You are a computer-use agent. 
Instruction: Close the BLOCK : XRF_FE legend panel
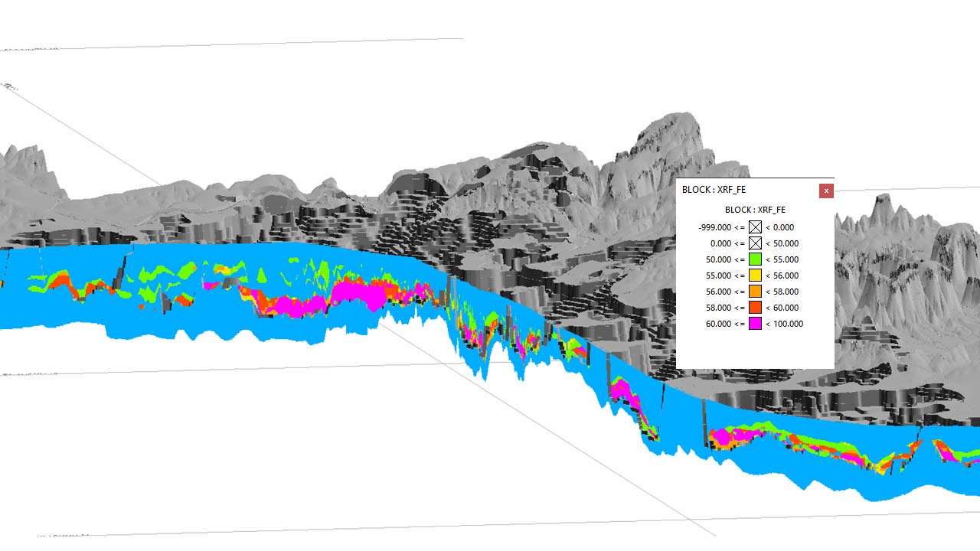coord(826,191)
